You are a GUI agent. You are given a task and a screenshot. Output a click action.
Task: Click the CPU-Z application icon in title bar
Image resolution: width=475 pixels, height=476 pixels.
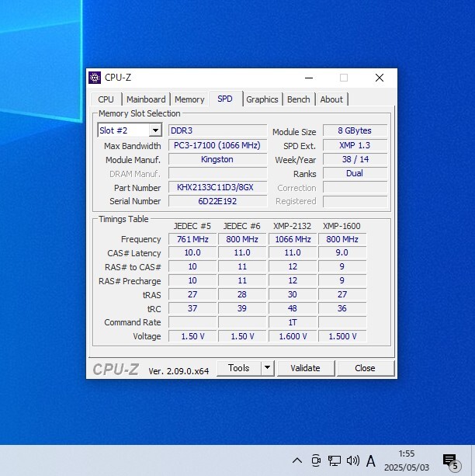(x=95, y=78)
